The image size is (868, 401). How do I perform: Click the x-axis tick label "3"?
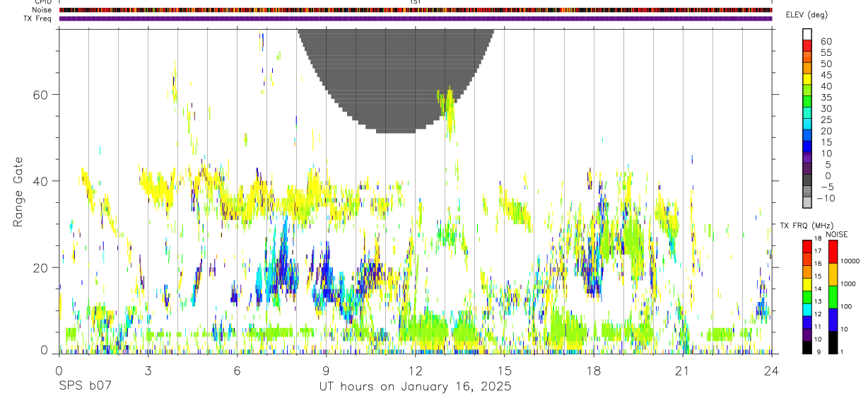(148, 371)
